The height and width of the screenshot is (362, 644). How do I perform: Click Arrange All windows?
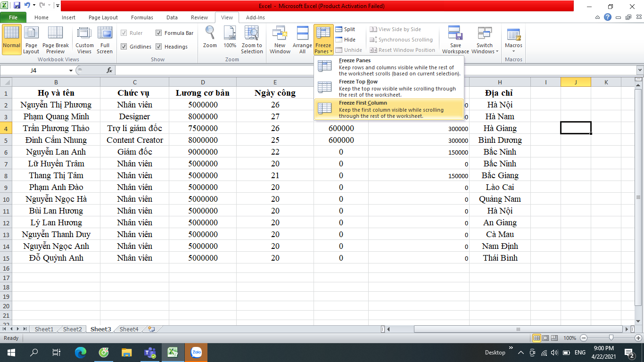(302, 40)
